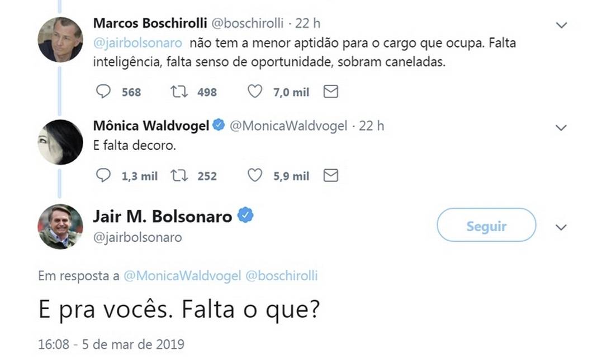Open Jair M. Bolsonaro's profile photo

(x=60, y=226)
